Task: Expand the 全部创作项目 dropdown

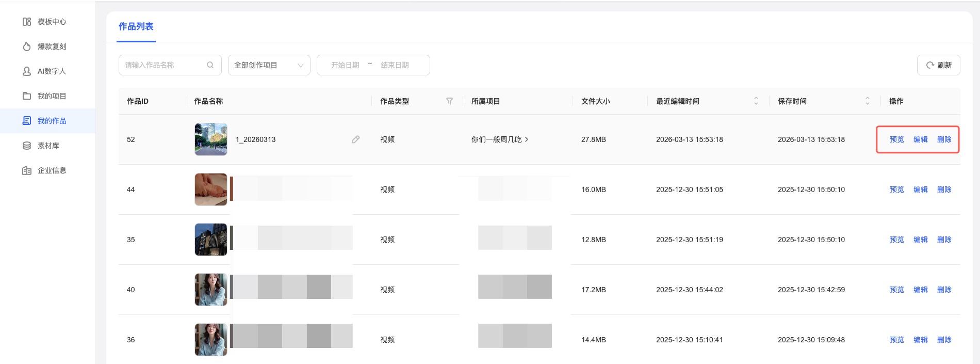Action: (x=269, y=65)
